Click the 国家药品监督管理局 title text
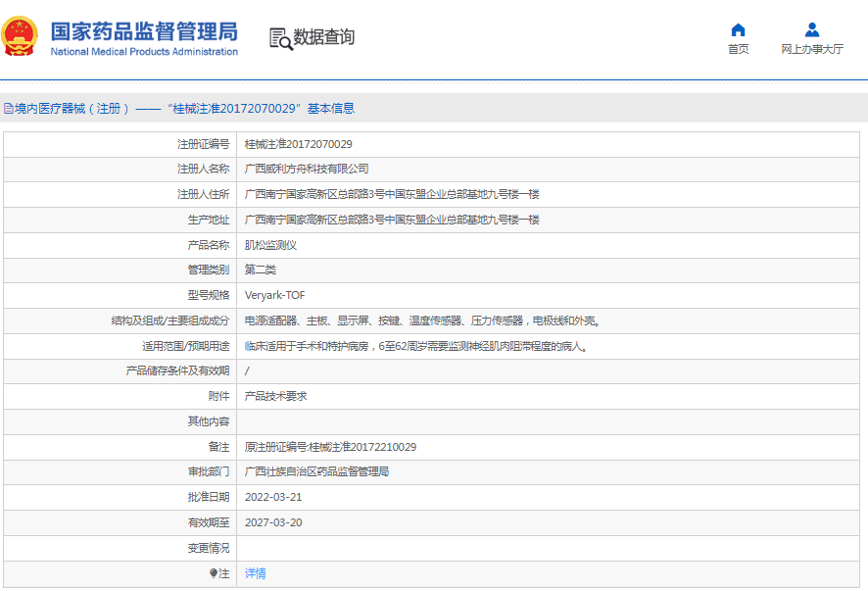This screenshot has width=868, height=591. (143, 28)
